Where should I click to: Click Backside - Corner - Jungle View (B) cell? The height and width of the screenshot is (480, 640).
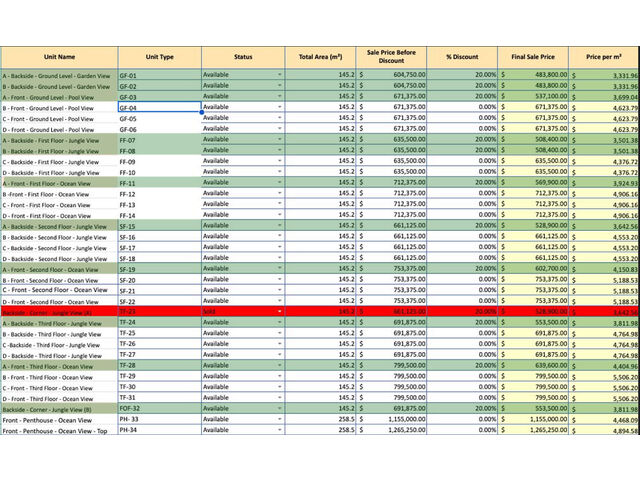(59, 409)
